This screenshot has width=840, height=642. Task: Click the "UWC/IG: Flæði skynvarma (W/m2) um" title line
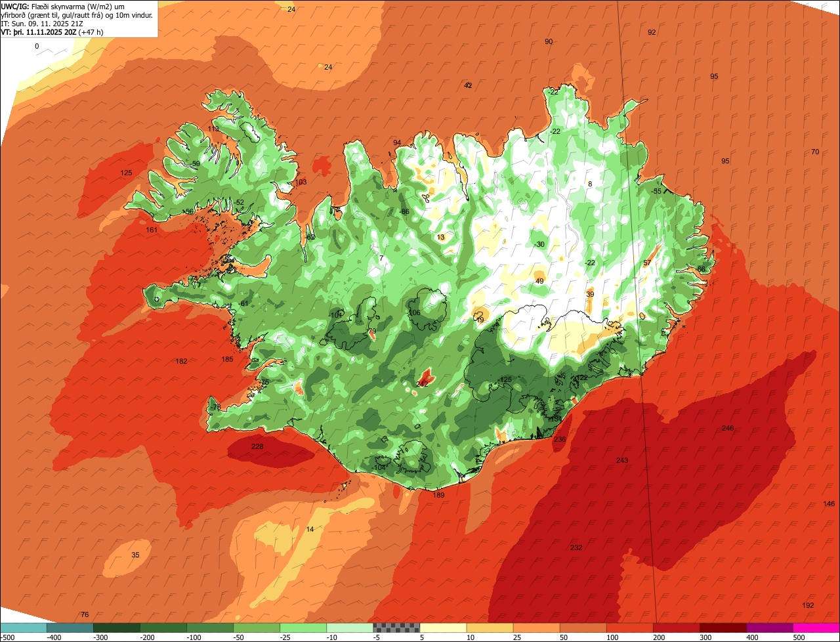tap(62, 6)
